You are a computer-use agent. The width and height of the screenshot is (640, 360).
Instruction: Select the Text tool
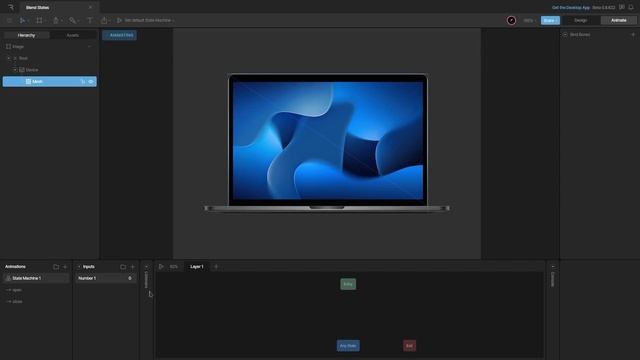click(90, 20)
